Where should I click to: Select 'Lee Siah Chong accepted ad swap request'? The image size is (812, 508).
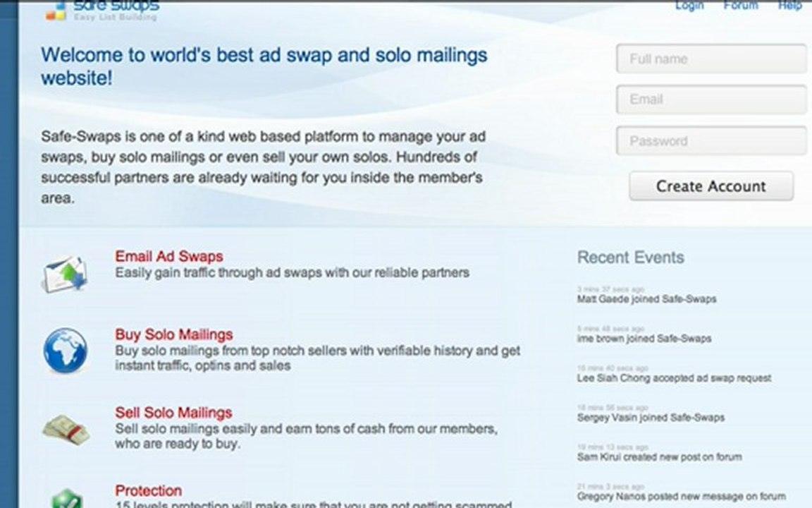point(675,378)
